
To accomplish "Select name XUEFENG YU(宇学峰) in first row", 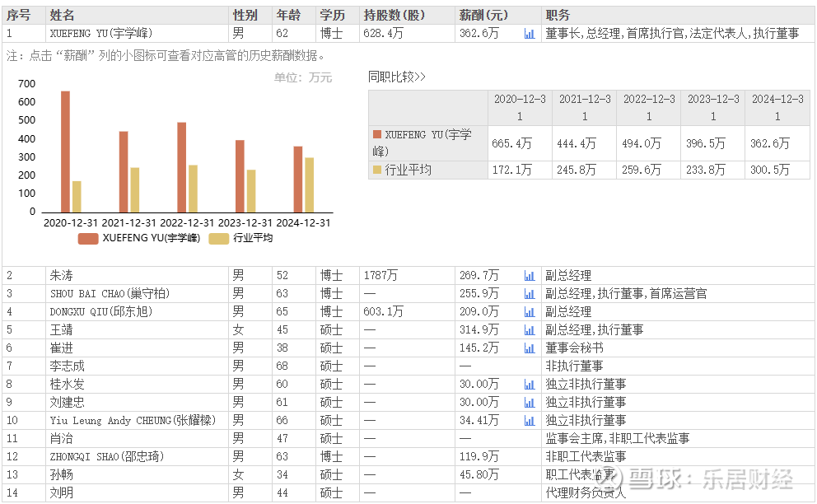I will tap(101, 34).
